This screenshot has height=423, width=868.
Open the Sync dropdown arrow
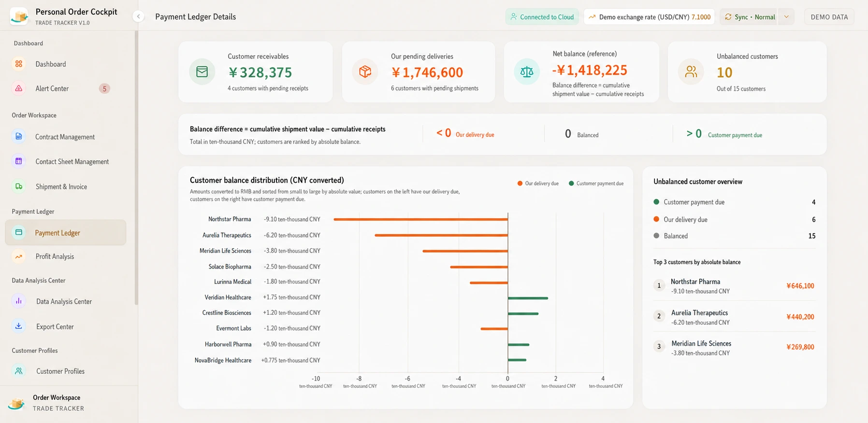tap(786, 17)
